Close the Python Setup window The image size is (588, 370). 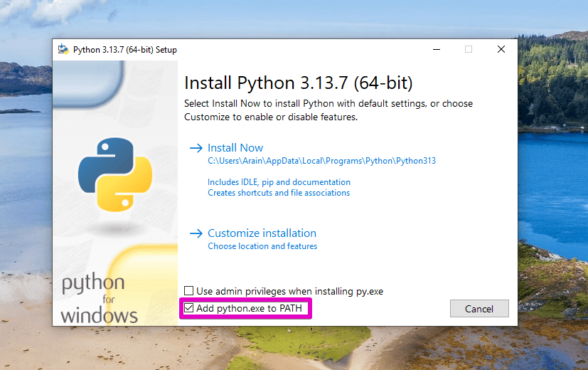[x=501, y=49]
